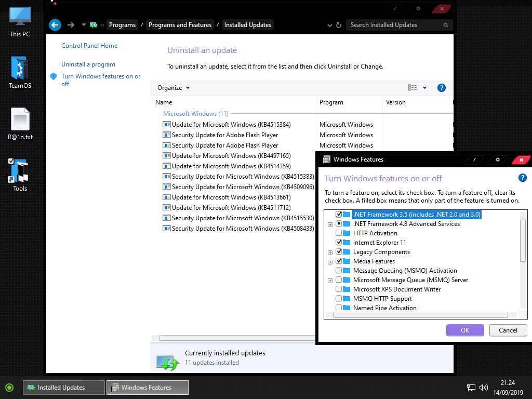Collapse the Microsoft Windows (11) group

[x=195, y=114]
